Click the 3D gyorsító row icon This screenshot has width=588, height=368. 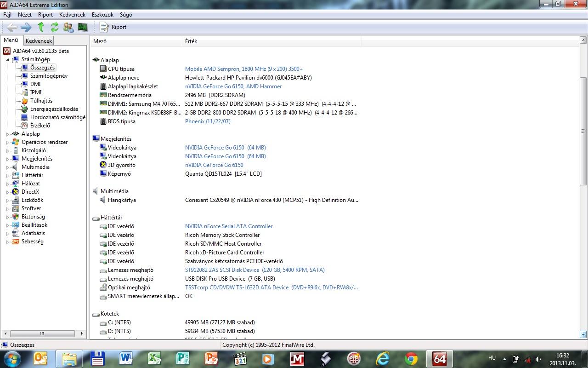point(103,165)
